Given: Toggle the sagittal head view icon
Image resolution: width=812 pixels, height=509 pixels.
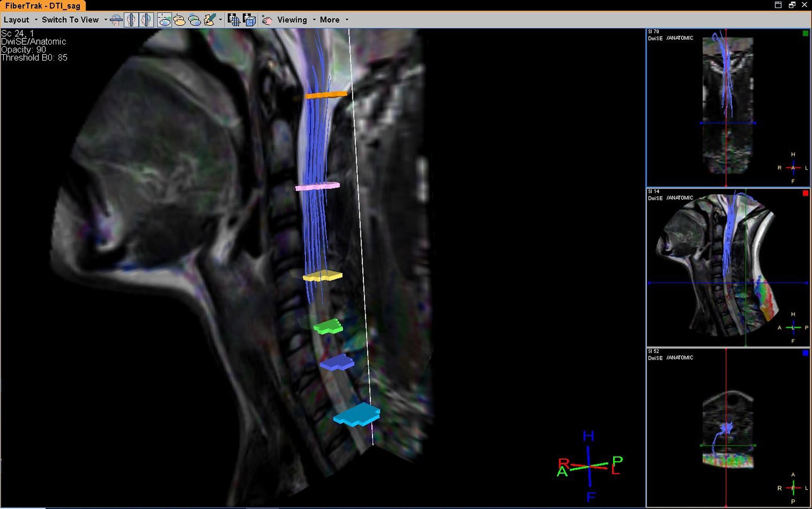Looking at the screenshot, I should [x=146, y=20].
